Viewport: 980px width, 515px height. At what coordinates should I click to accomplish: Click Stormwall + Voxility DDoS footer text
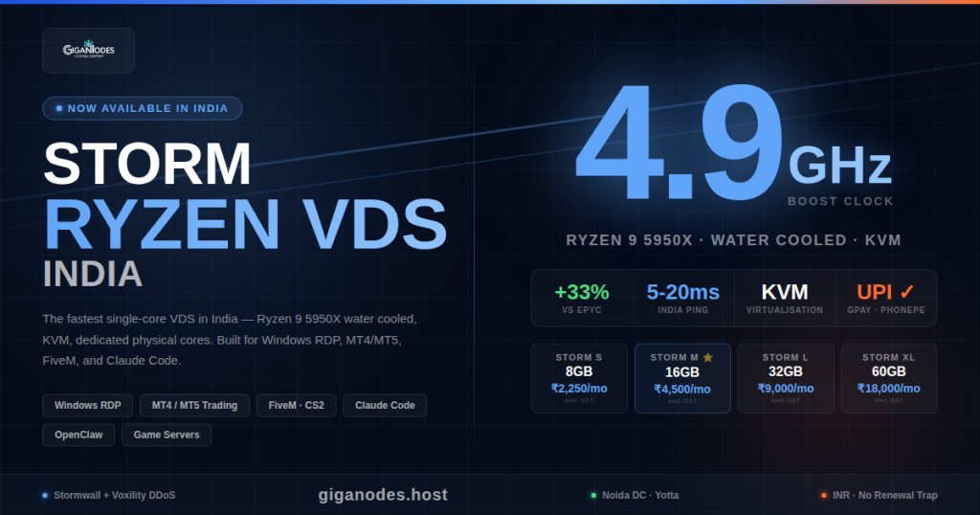pos(115,496)
